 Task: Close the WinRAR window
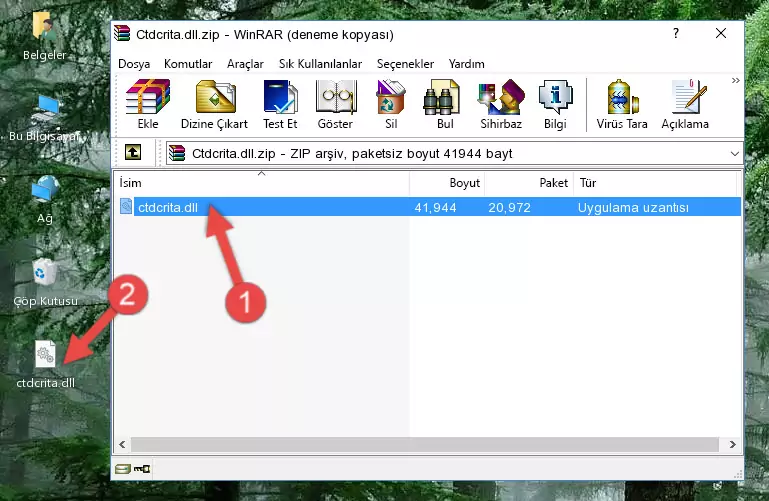[x=721, y=33]
